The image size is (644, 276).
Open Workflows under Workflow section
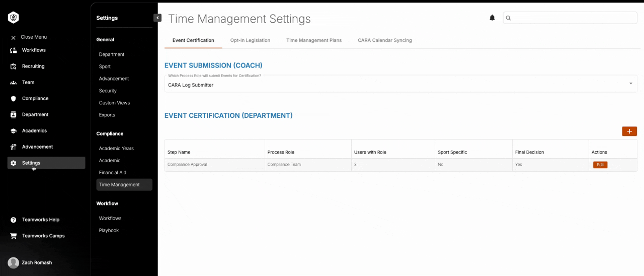point(110,219)
